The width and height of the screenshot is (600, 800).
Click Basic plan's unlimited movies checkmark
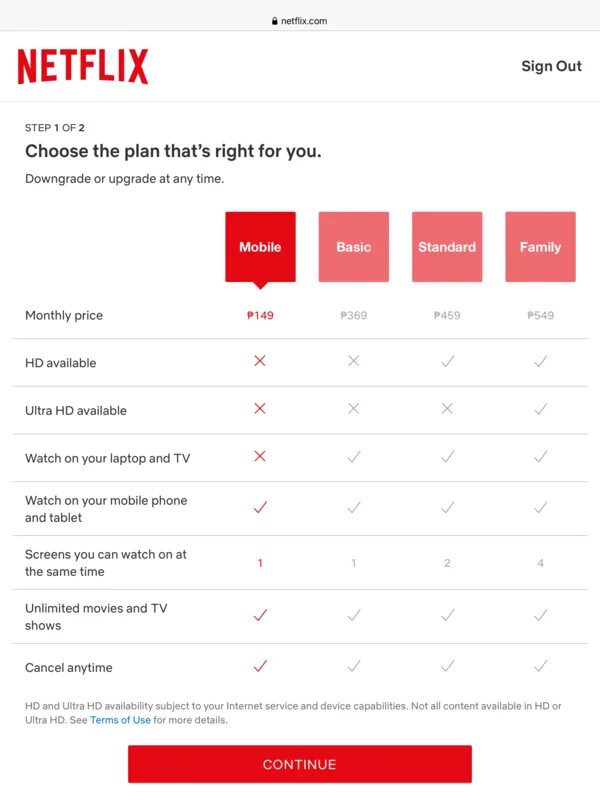pyautogui.click(x=353, y=616)
